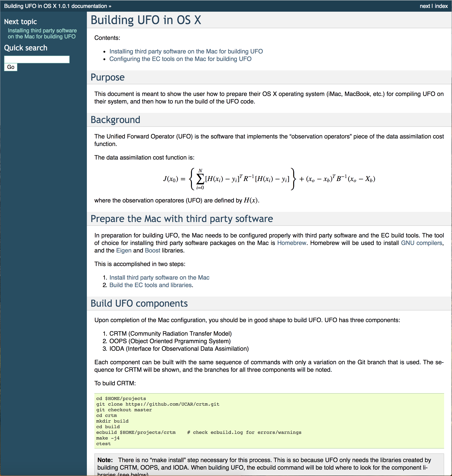
Task: Open contents link 'Installing third party software on the Mac'
Action: (x=186, y=51)
